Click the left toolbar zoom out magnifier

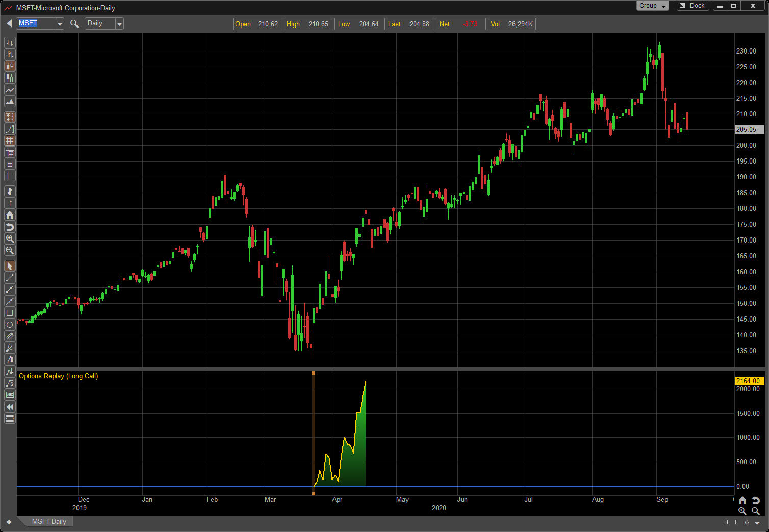10,250
